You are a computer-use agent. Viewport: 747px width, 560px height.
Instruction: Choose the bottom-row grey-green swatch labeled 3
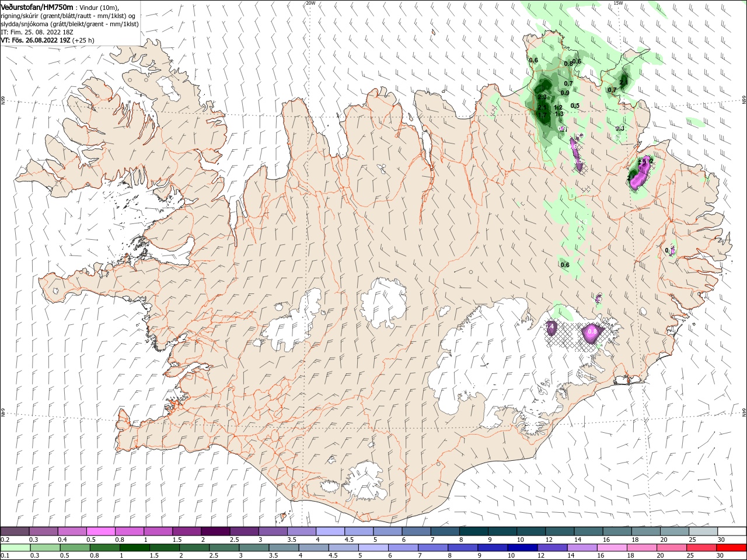(254, 548)
